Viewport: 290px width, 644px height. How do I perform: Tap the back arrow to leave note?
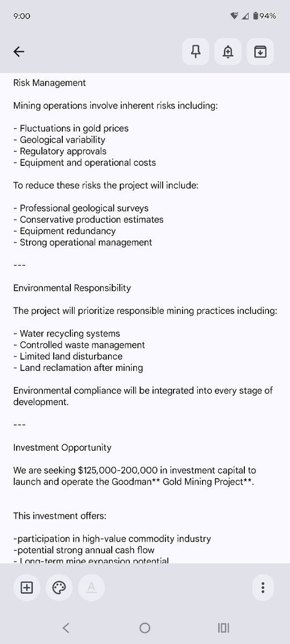19,52
